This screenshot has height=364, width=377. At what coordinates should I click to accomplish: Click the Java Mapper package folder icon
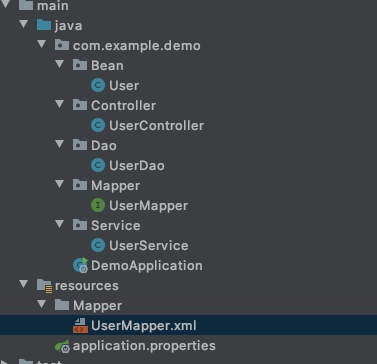coord(80,185)
